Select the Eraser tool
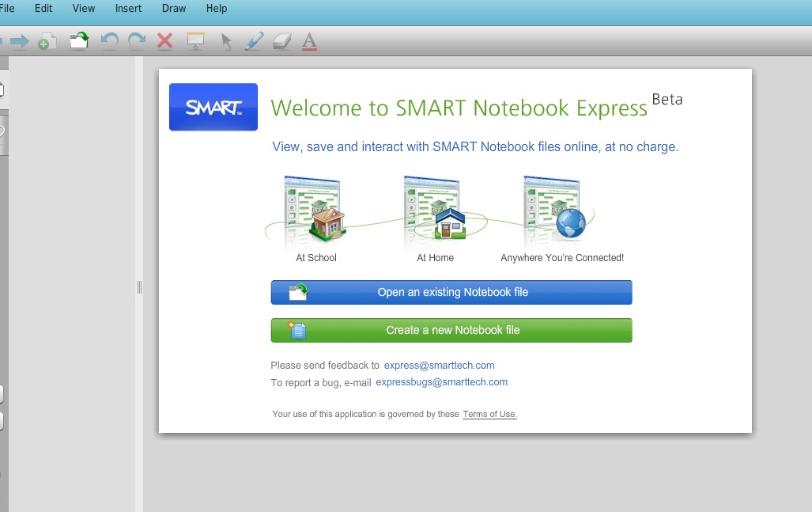The image size is (812, 512). (x=281, y=41)
